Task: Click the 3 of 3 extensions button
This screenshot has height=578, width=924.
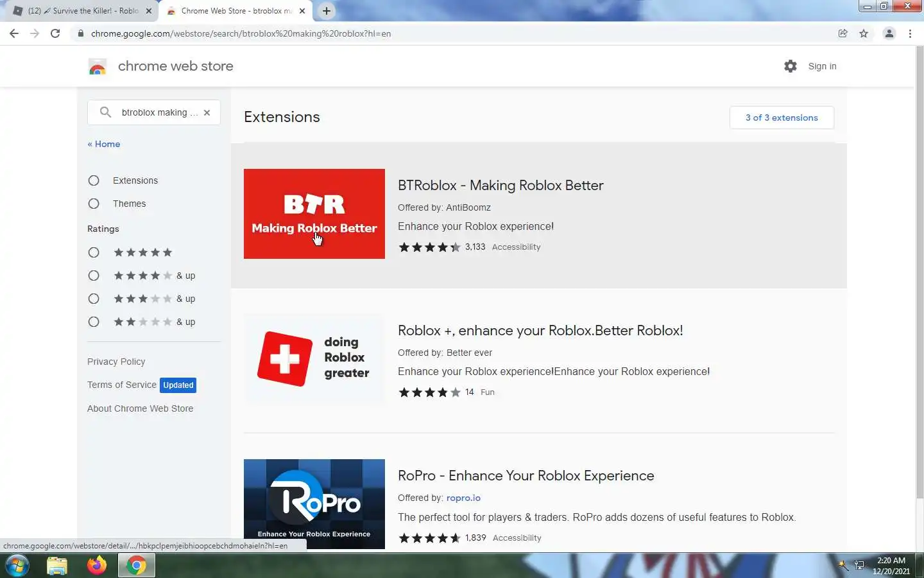Action: [782, 118]
